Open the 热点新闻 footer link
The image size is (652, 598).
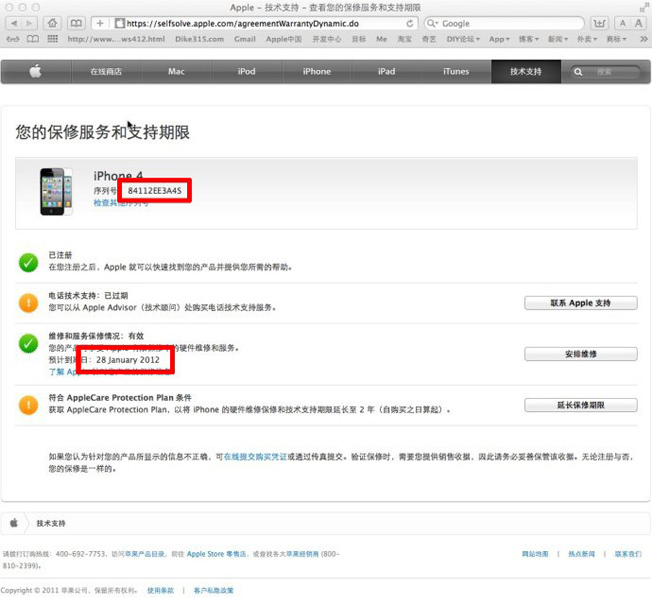tap(581, 554)
